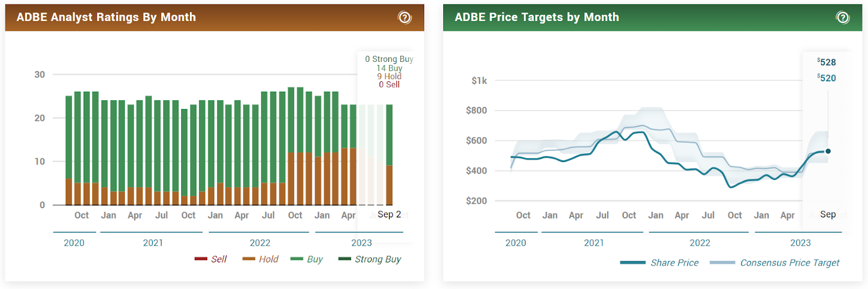Click the share price endpoint dot at Sep
The image size is (868, 289).
(828, 151)
